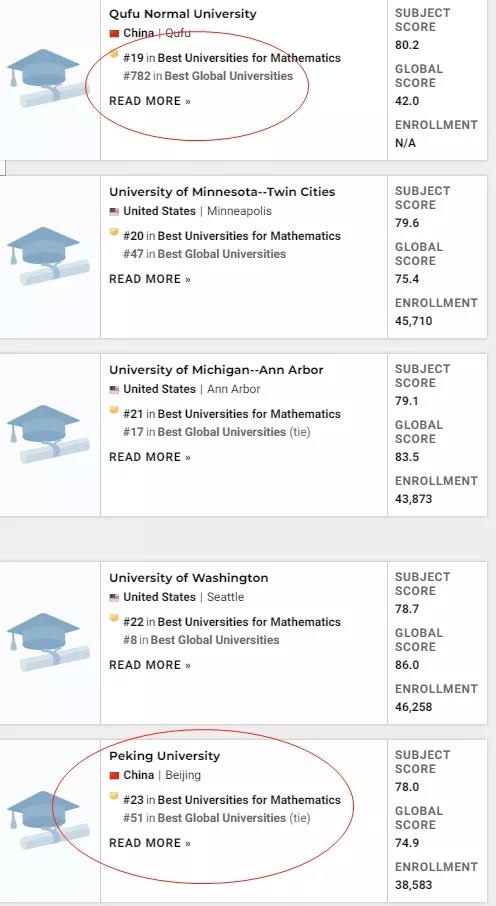496x906 pixels.
Task: Click the University of Michigan graduation cap icon
Action: pos(49,434)
